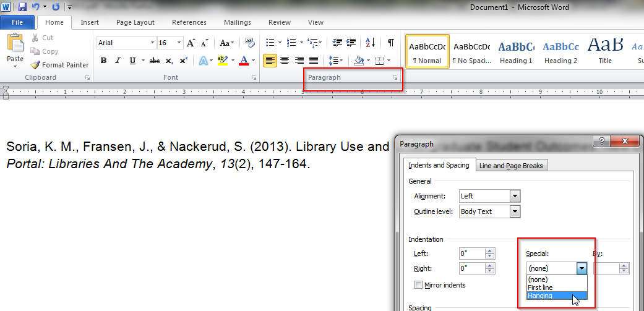Increase the paragraph indent
The image size is (644, 311).
tap(351, 43)
